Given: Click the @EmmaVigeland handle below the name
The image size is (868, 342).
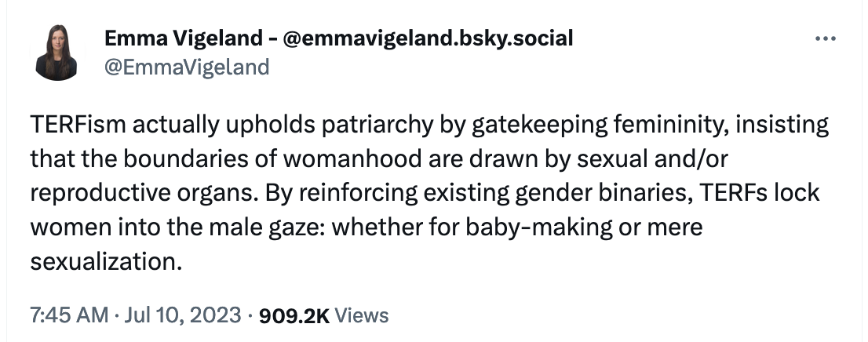Looking at the screenshot, I should 187,67.
